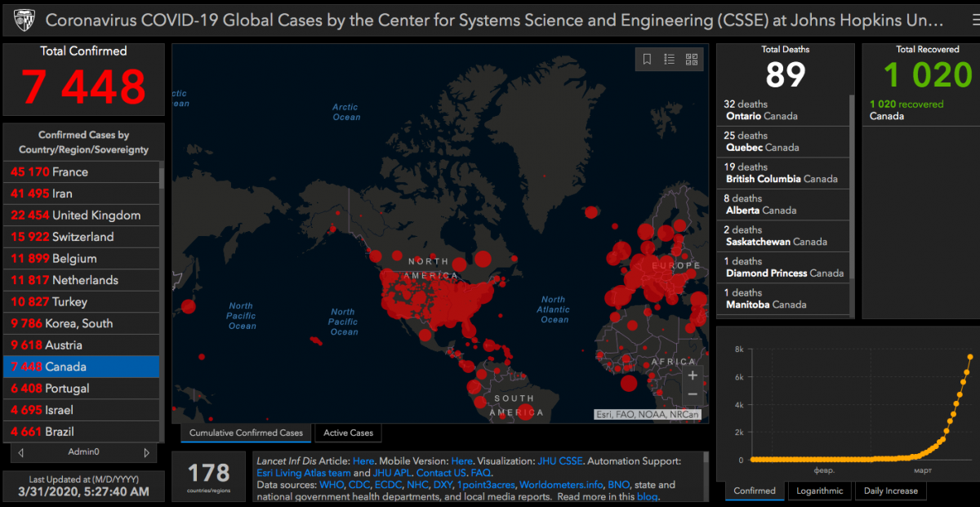Image resolution: width=980 pixels, height=507 pixels.
Task: Select '4 661 Brazil' row
Action: pos(82,432)
